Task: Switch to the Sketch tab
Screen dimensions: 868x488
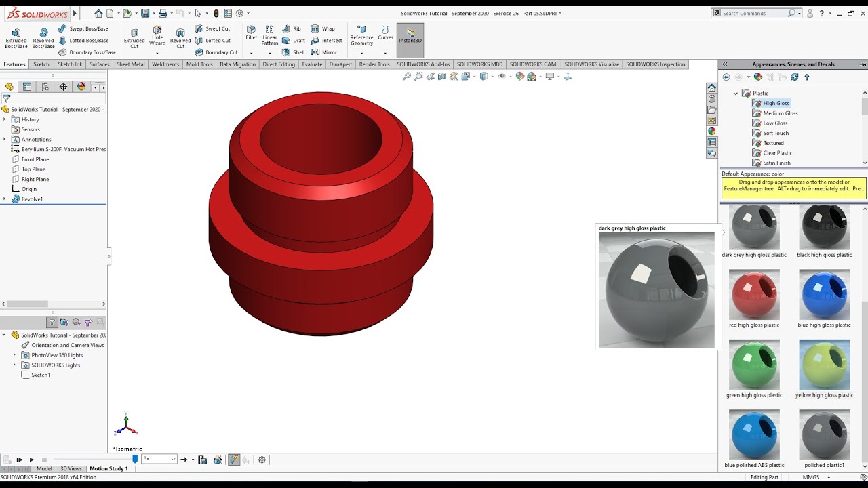Action: pyautogui.click(x=41, y=64)
